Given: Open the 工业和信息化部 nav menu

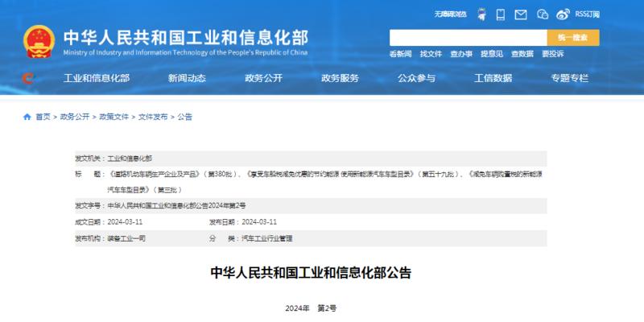Looking at the screenshot, I should click(97, 78).
